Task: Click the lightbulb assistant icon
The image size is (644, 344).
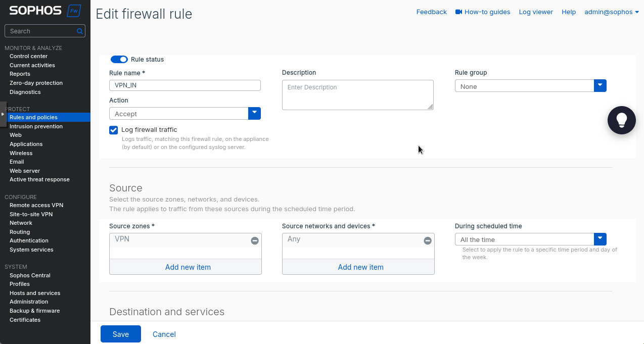Action: pyautogui.click(x=621, y=120)
